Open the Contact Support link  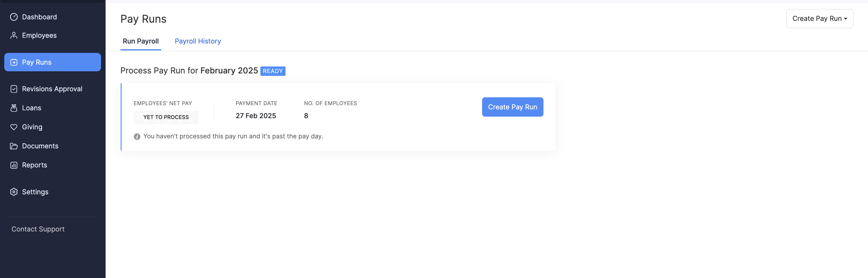coord(38,229)
